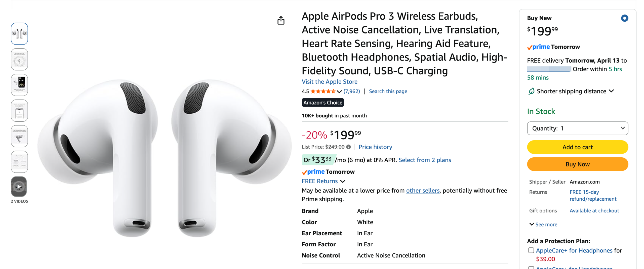
Task: Check the AppleCare+ for Headphones $39.00 box
Action: click(531, 250)
